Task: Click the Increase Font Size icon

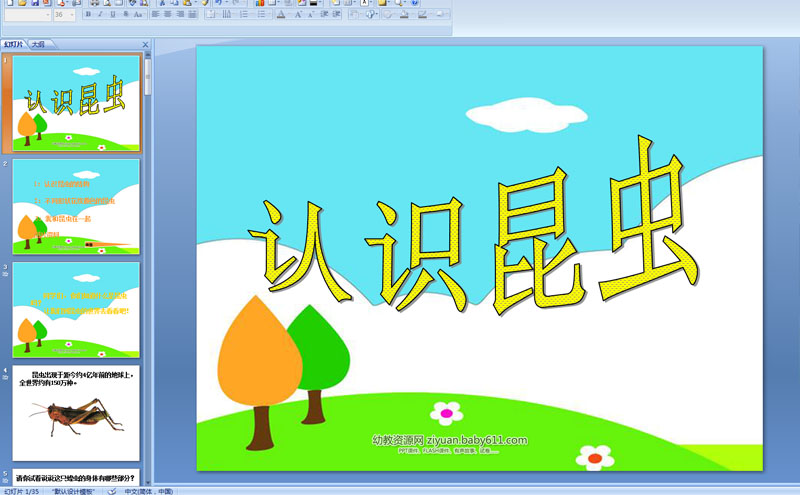Action: tap(298, 15)
